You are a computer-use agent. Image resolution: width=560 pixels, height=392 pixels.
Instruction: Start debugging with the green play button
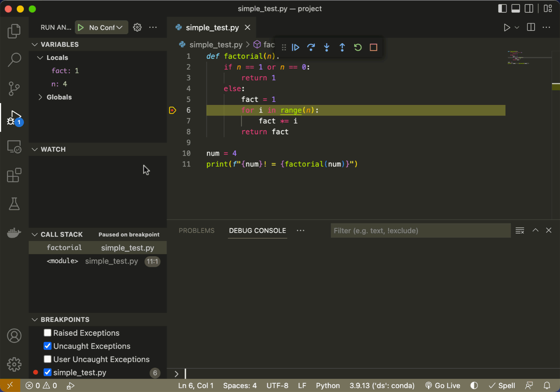coord(81,28)
